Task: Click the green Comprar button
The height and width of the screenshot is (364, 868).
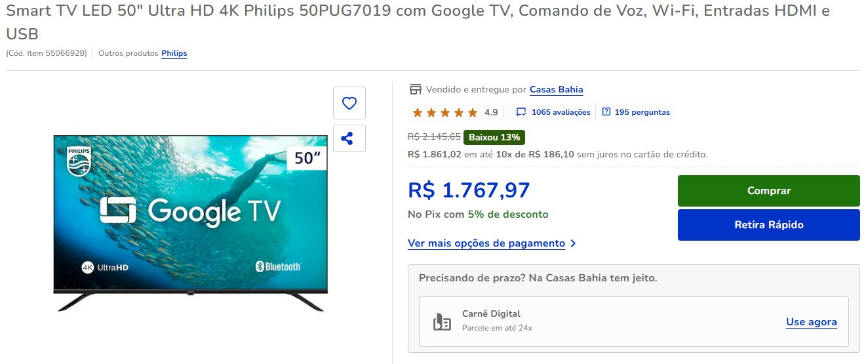Action: [769, 191]
